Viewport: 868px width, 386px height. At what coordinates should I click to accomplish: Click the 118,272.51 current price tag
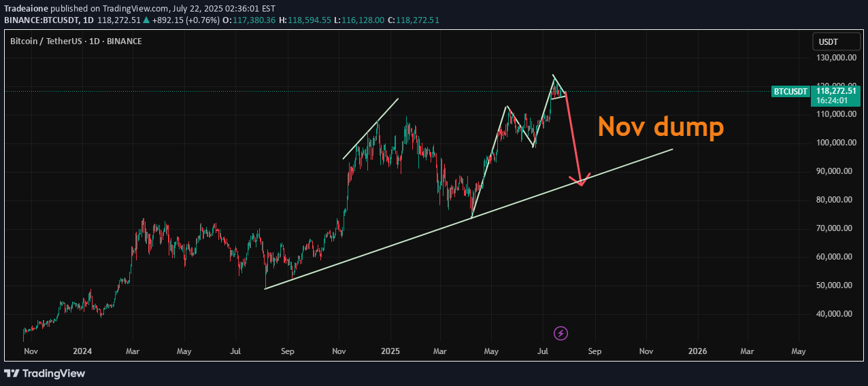click(x=835, y=91)
